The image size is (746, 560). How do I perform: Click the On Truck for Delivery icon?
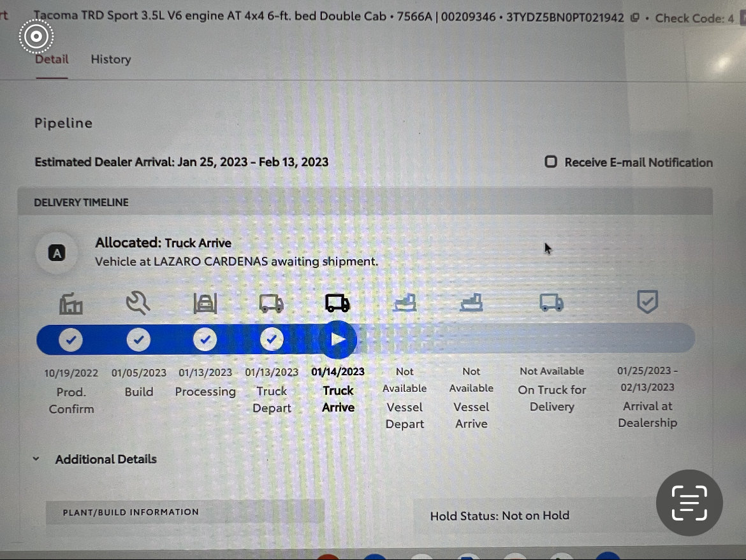552,303
